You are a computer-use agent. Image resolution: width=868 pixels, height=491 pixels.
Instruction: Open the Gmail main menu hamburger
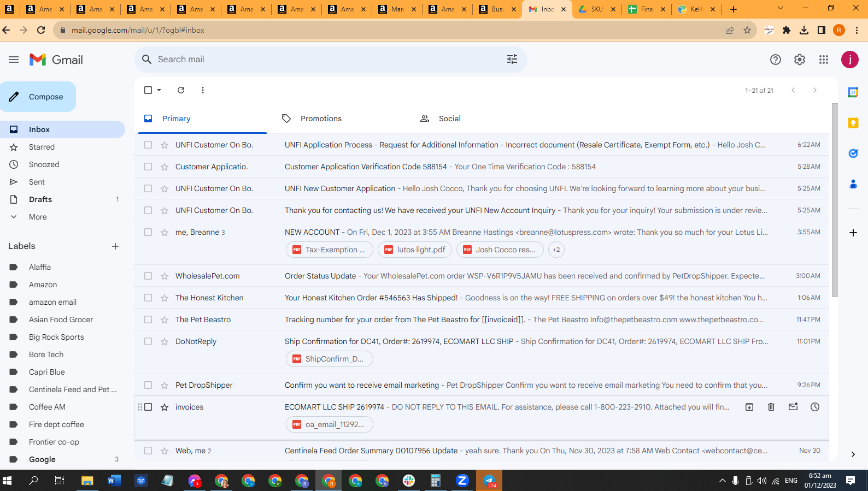coord(14,60)
